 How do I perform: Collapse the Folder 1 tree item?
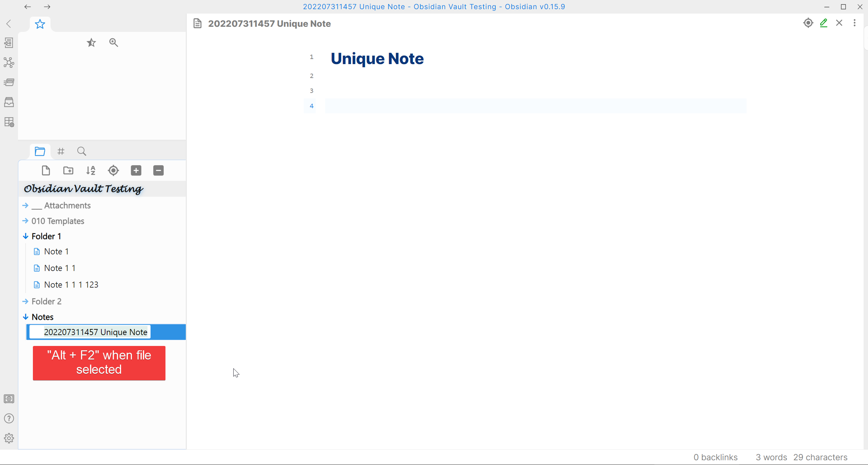click(46, 236)
